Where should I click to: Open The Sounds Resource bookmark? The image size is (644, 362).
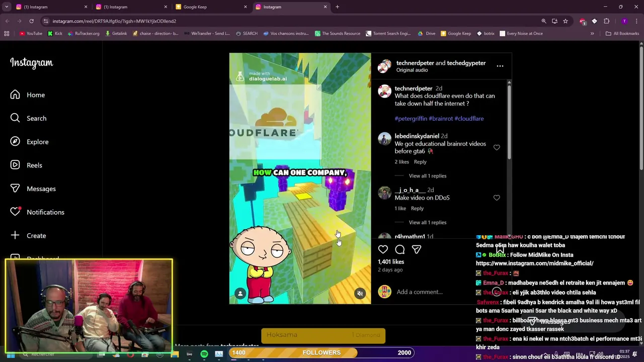point(338,34)
